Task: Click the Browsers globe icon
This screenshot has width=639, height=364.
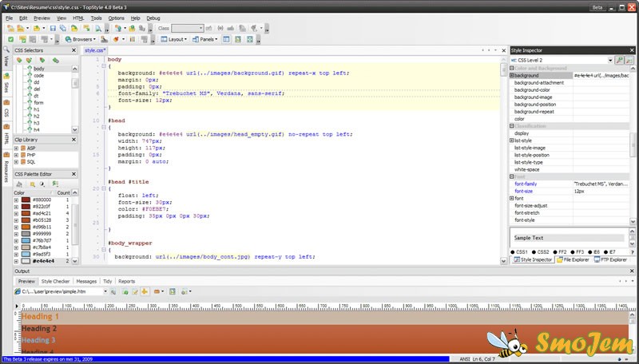Action: (x=68, y=39)
